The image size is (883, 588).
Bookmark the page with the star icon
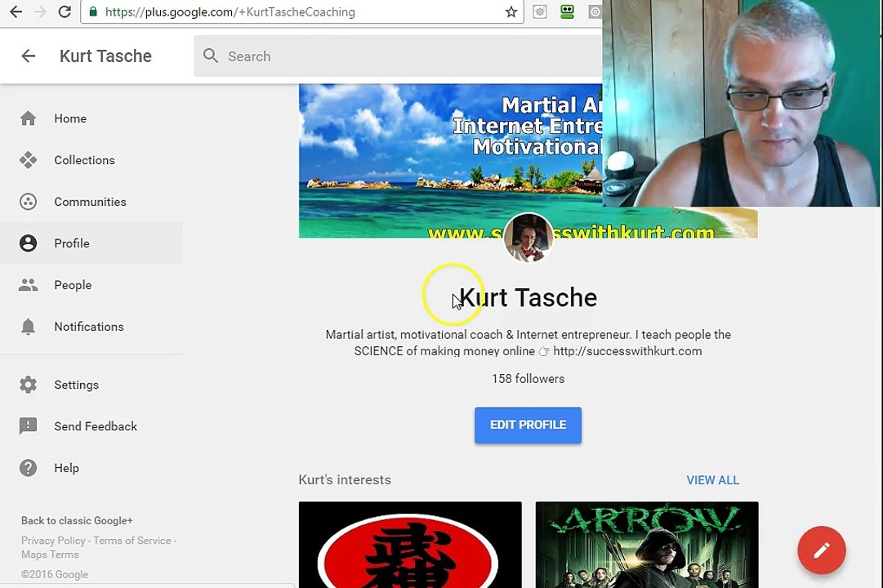tap(511, 11)
